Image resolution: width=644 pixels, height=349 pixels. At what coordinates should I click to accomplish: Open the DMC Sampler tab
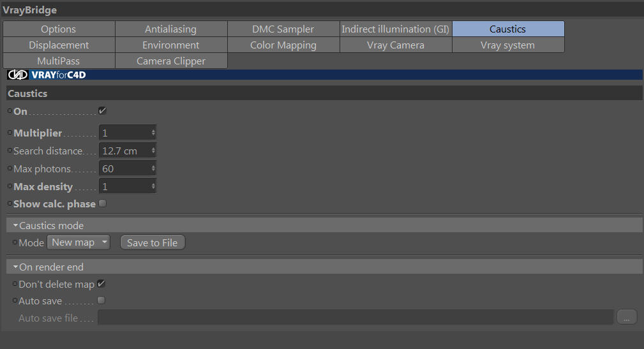283,29
